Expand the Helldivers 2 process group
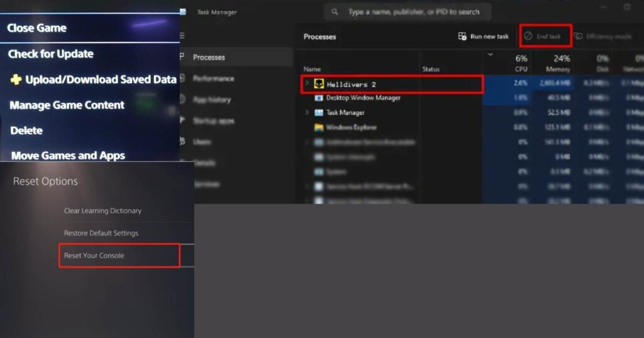This screenshot has height=338, width=644. click(306, 84)
